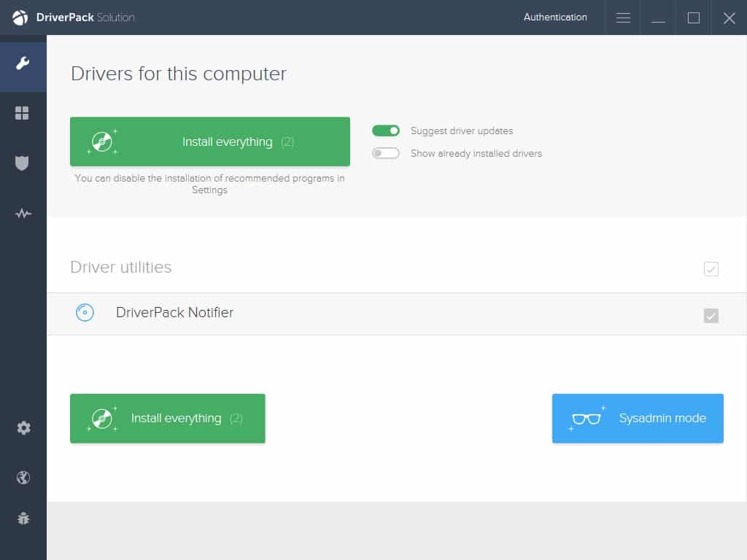This screenshot has width=747, height=560.
Task: Click the Driver utilities heading
Action: [x=120, y=267]
